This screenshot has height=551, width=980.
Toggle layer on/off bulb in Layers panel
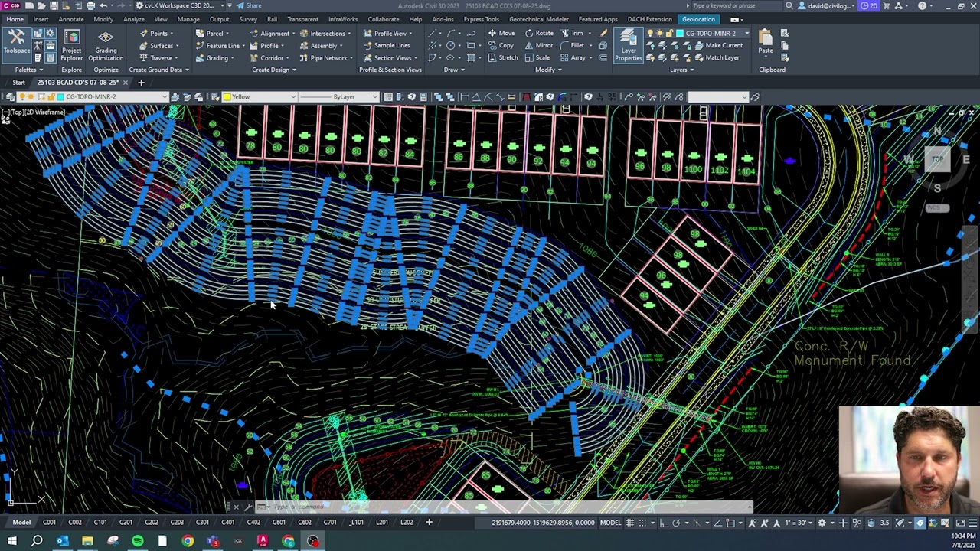tap(650, 33)
